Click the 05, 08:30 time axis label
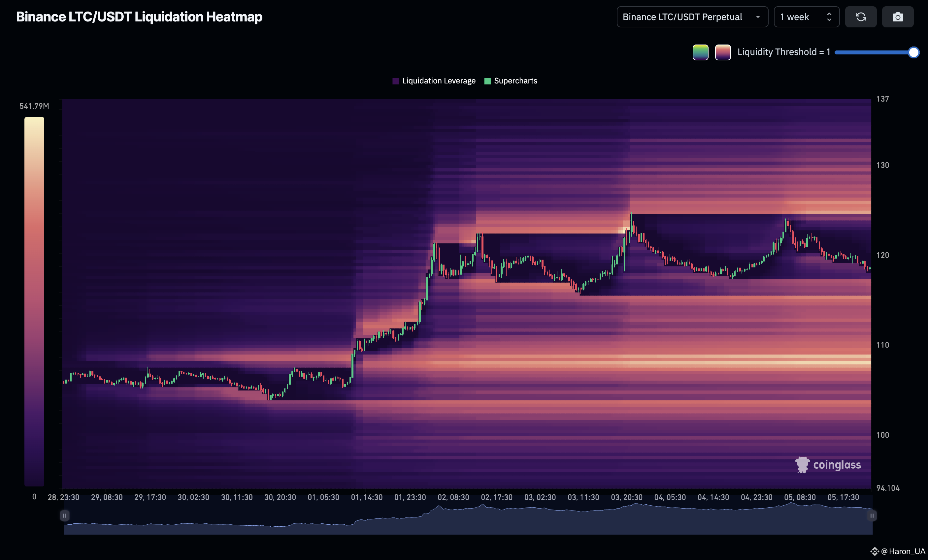Viewport: 928px width, 560px height. 800,498
